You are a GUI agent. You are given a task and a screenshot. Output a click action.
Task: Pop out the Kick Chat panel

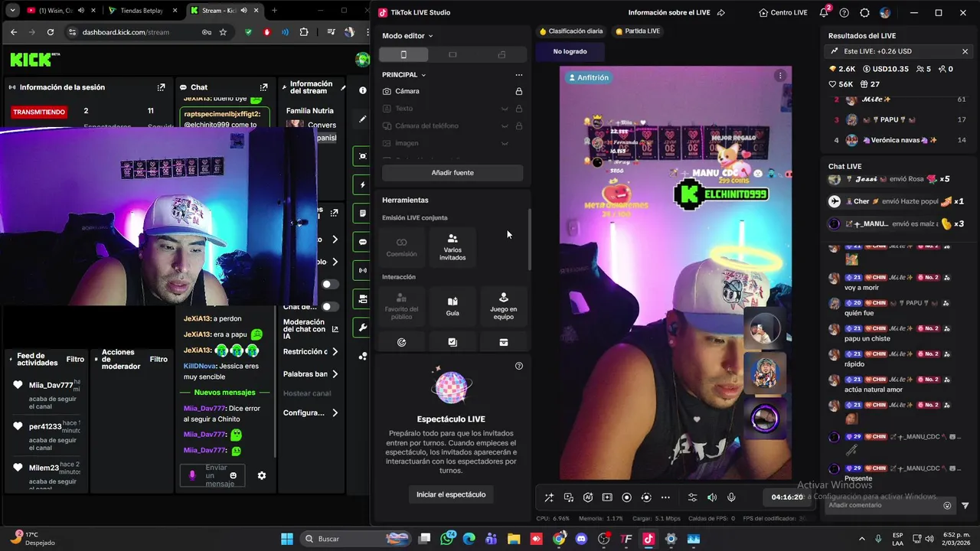[263, 87]
